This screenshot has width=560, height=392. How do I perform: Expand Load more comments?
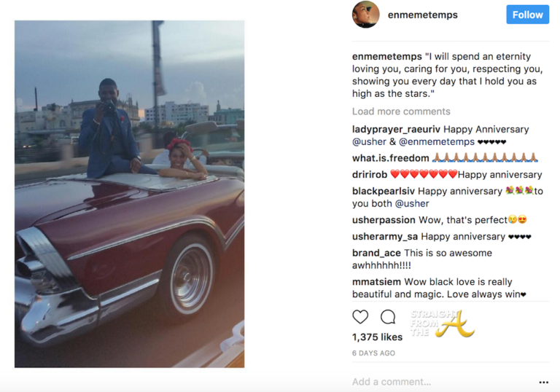click(401, 111)
